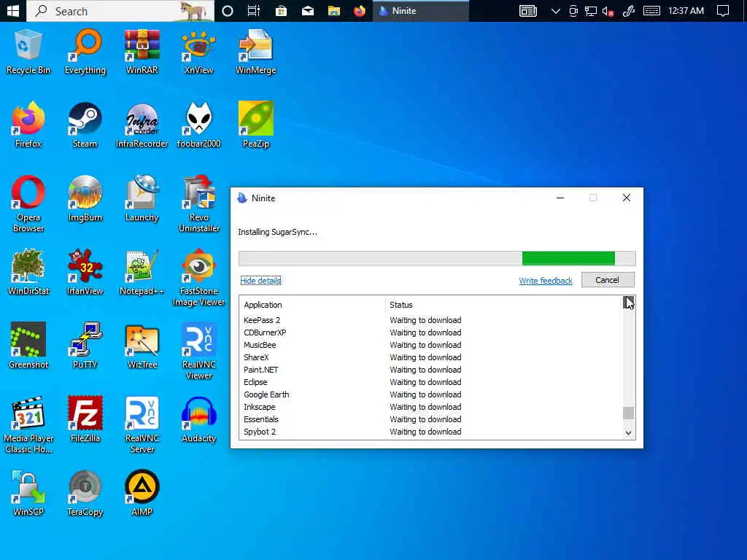
Task: Click the Opera Browser desktop icon
Action: (28, 205)
